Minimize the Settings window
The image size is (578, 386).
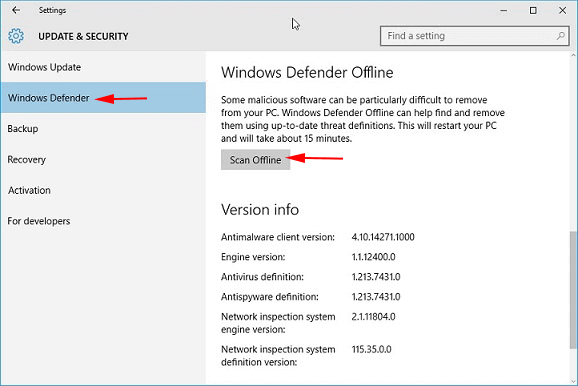point(504,10)
